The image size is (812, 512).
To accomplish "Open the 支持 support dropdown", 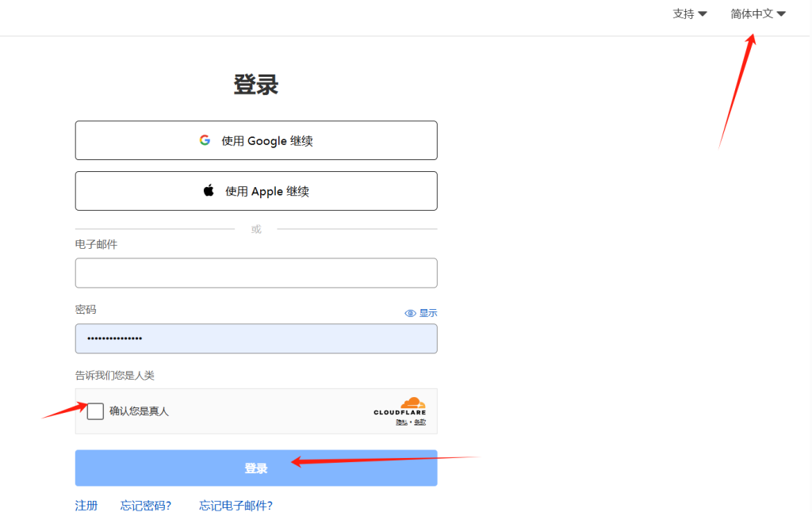I will point(690,14).
